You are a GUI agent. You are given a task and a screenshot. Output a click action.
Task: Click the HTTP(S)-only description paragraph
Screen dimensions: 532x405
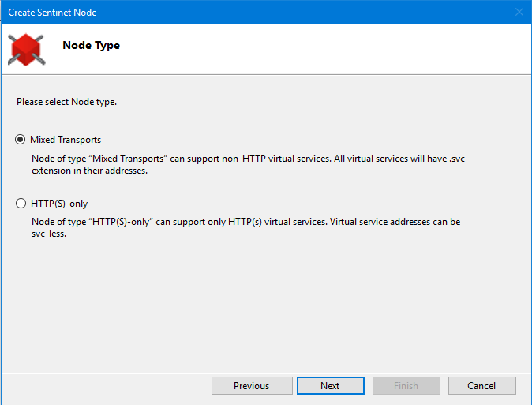tap(245, 227)
